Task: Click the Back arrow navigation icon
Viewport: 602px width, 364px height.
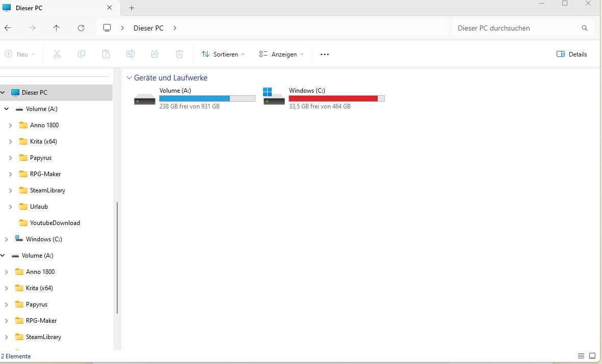Action: [8, 28]
